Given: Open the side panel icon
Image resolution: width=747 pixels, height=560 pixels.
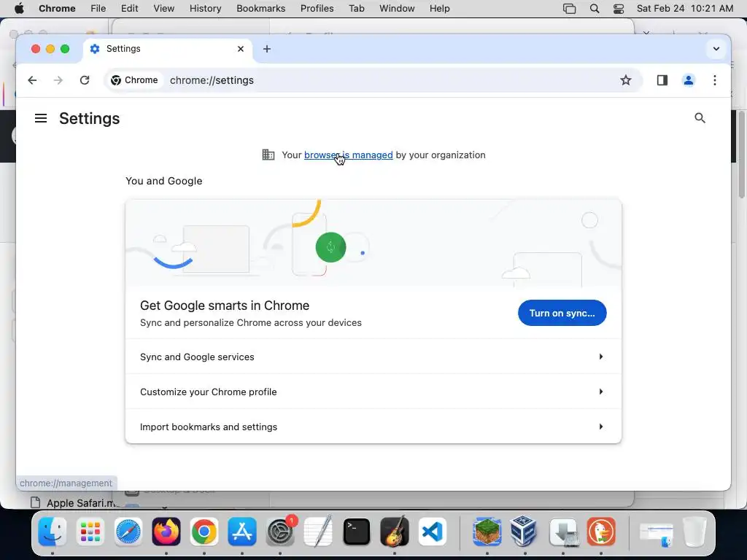Looking at the screenshot, I should click(662, 80).
